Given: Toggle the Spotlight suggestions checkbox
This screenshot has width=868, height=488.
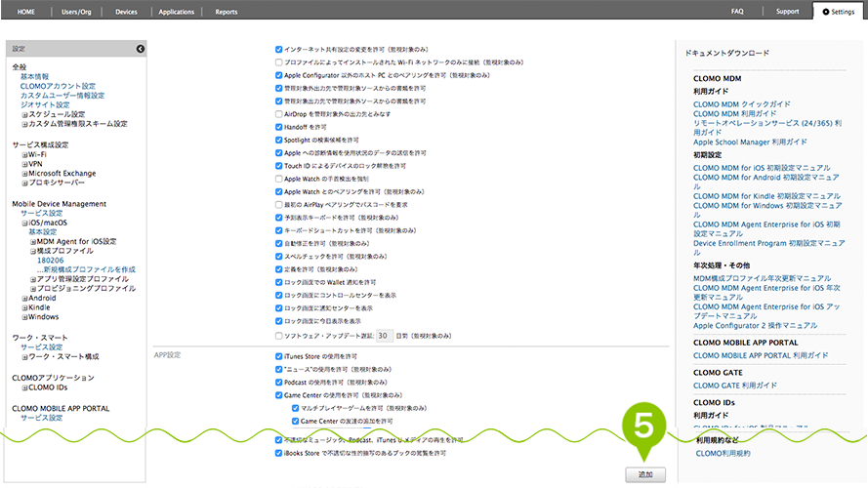Looking at the screenshot, I should point(278,140).
